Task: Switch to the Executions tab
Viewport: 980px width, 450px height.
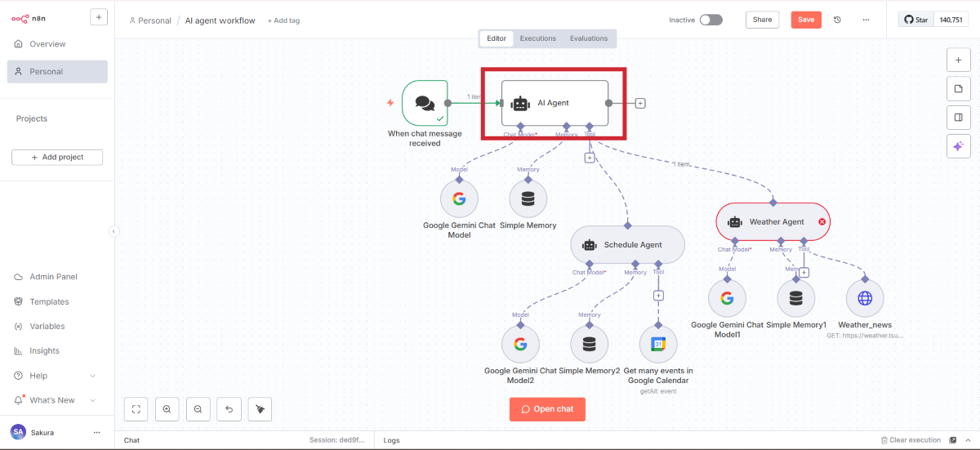Action: click(538, 38)
